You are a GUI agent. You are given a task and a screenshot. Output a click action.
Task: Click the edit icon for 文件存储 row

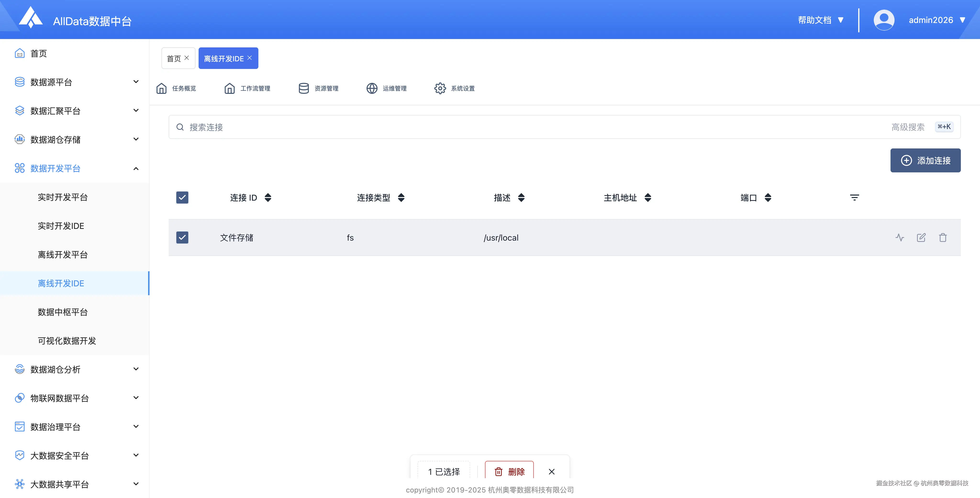coord(921,238)
